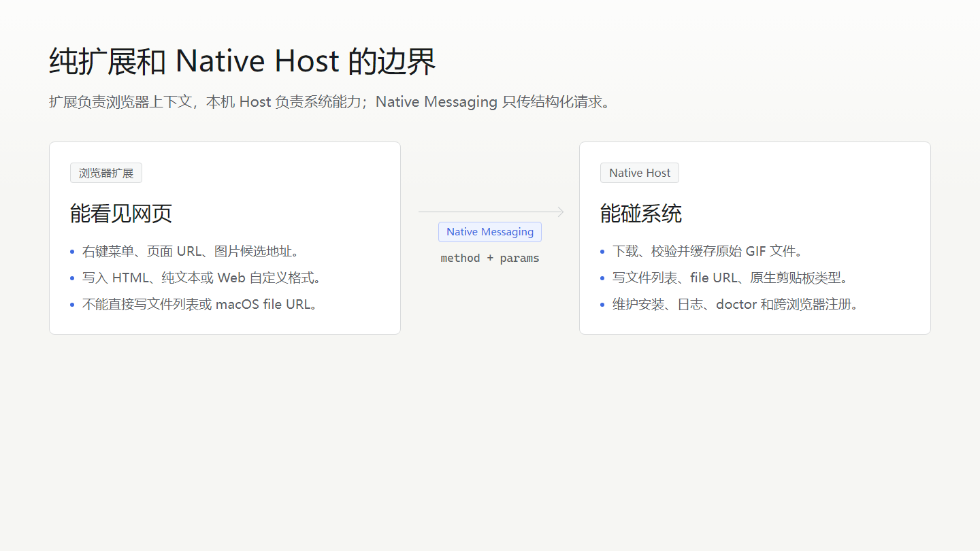Screen dimensions: 980x551
Task: Click the "Native Messaging" badge
Action: tap(490, 232)
